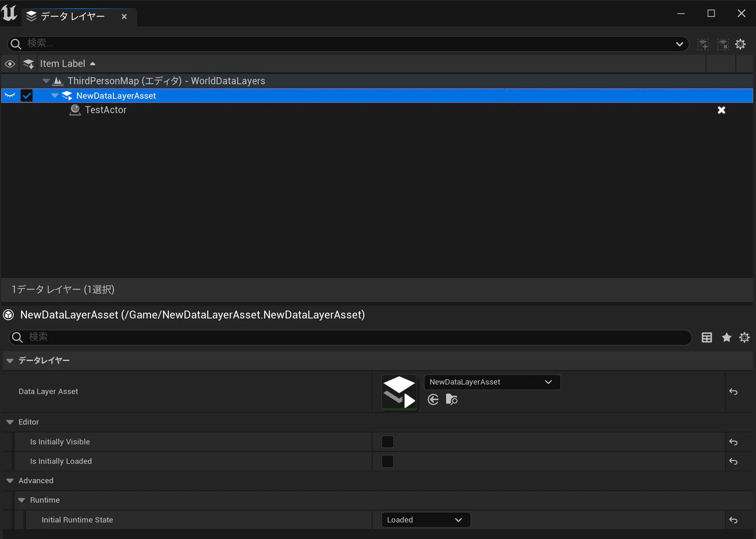Click the Unreal Engine logo icon
This screenshot has width=756, height=539.
9,13
